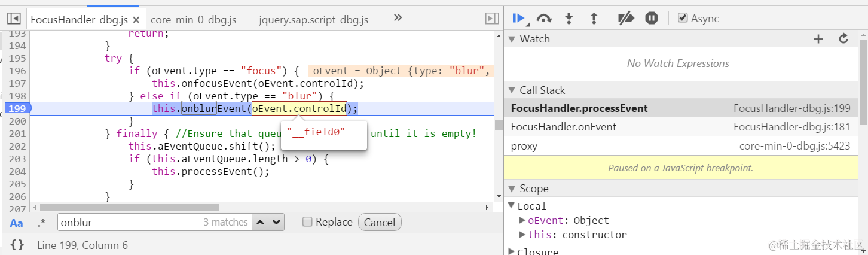Click this.processEvent() on line 204

(210, 171)
